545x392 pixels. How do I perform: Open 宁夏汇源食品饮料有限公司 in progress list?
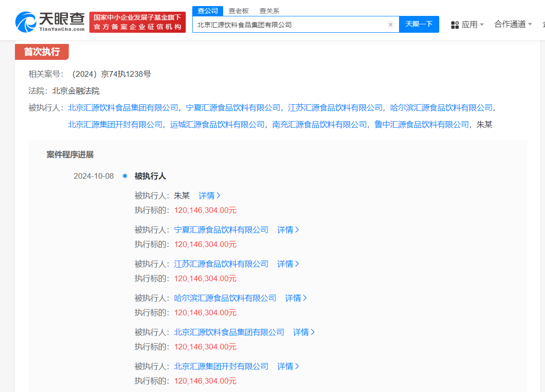(221, 230)
